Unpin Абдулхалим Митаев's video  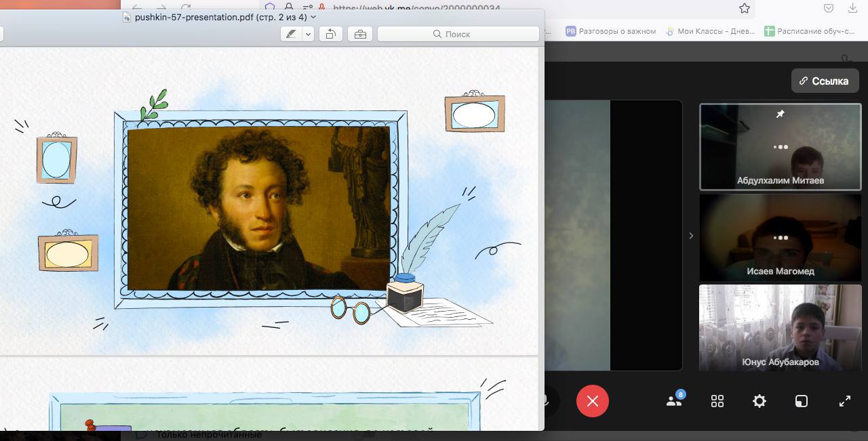780,114
